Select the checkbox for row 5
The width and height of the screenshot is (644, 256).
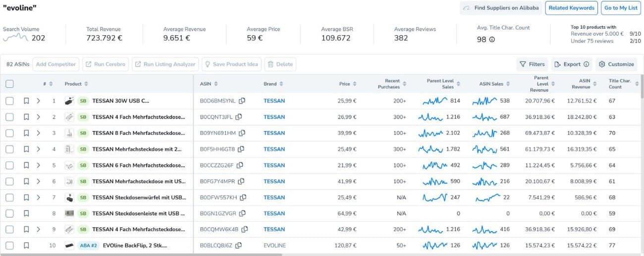pos(9,165)
